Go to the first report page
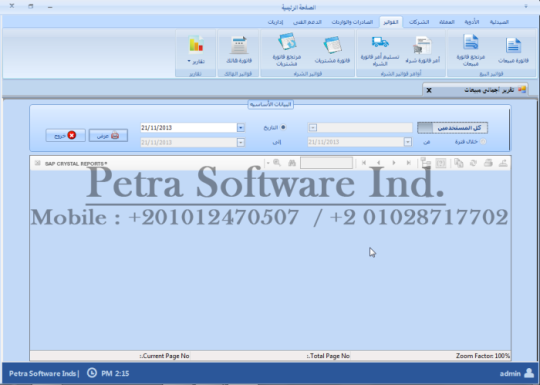 tap(364, 163)
